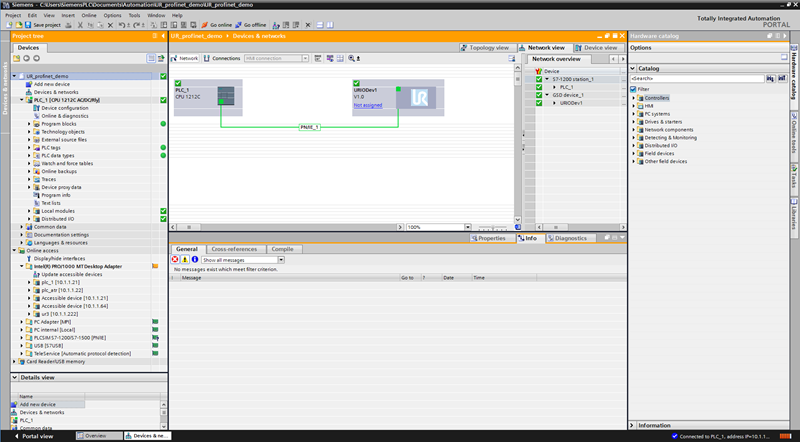Click the Go online toolbar icon
This screenshot has width=800, height=442.
pyautogui.click(x=205, y=24)
